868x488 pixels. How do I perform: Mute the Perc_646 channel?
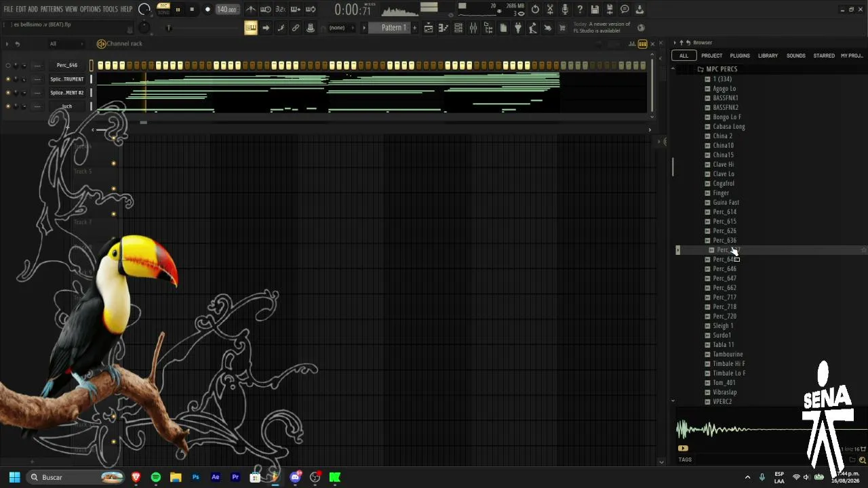point(8,66)
